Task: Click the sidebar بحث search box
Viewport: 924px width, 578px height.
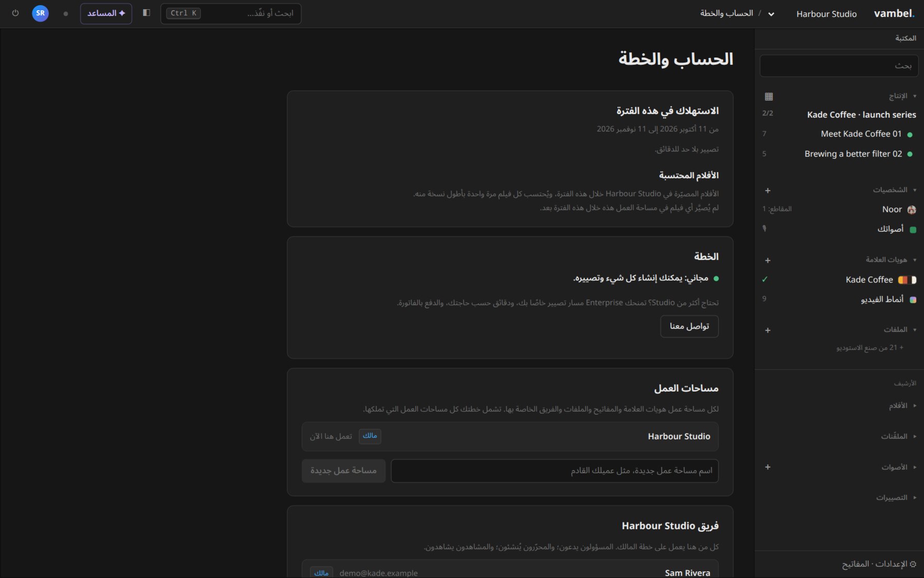Action: (x=839, y=66)
